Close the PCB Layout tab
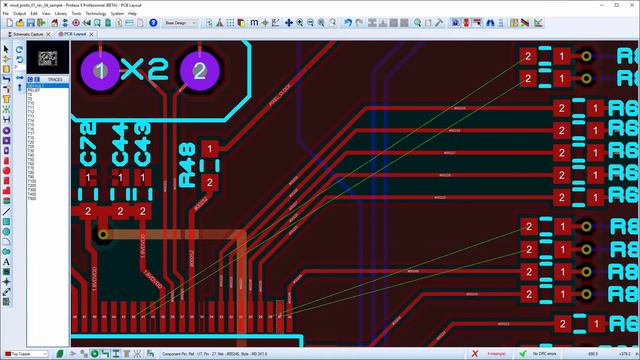This screenshot has width=640, height=360. click(x=91, y=34)
